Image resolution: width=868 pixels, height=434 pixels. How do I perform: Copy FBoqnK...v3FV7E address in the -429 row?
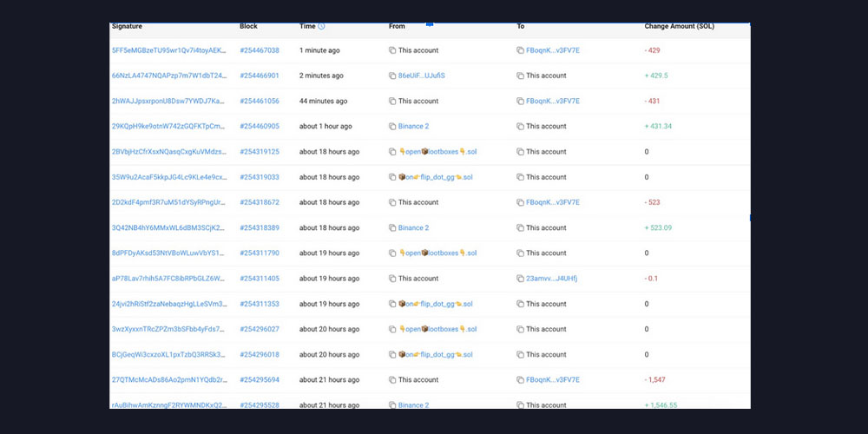pyautogui.click(x=520, y=51)
